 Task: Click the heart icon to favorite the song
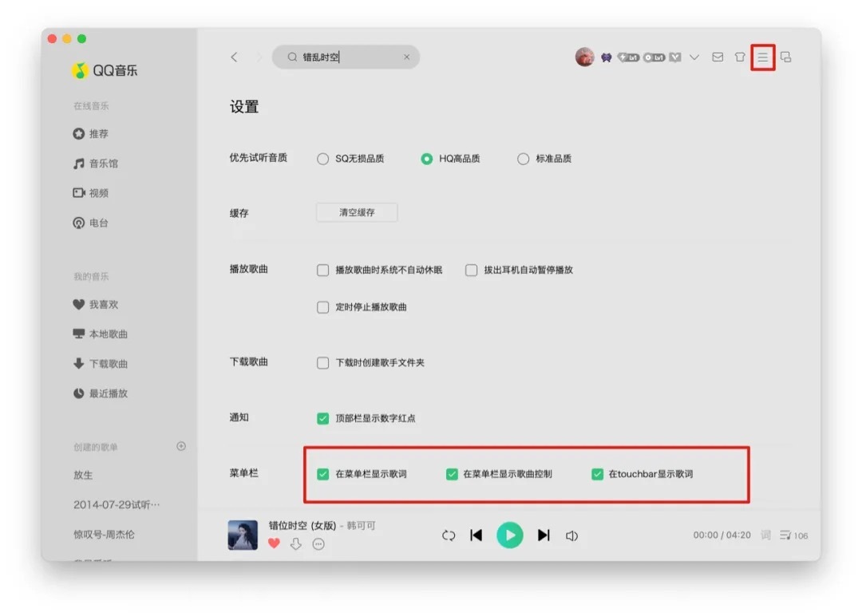(274, 543)
